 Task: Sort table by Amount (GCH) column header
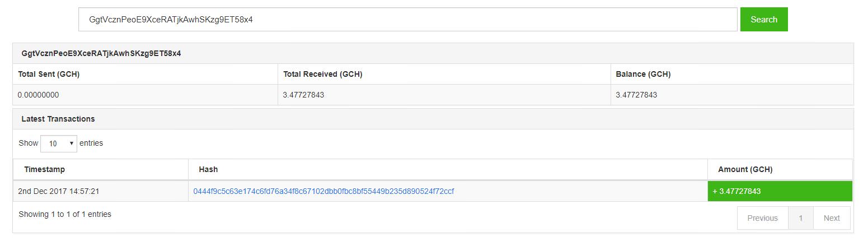click(780, 169)
